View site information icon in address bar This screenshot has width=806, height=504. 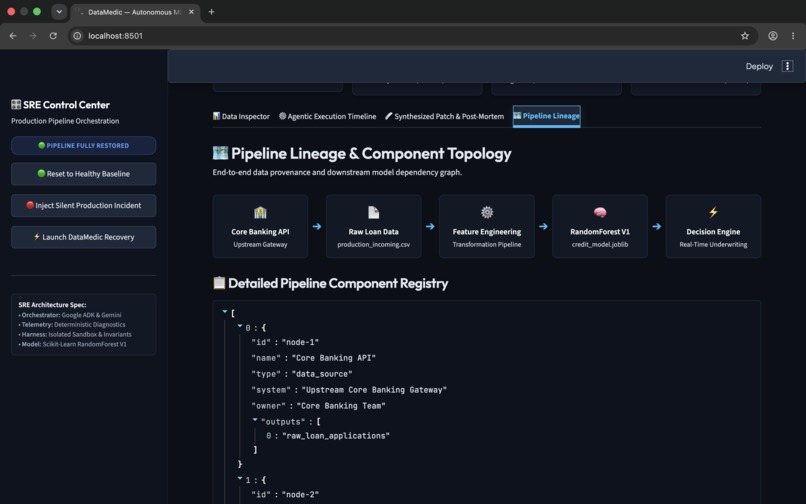coord(77,36)
